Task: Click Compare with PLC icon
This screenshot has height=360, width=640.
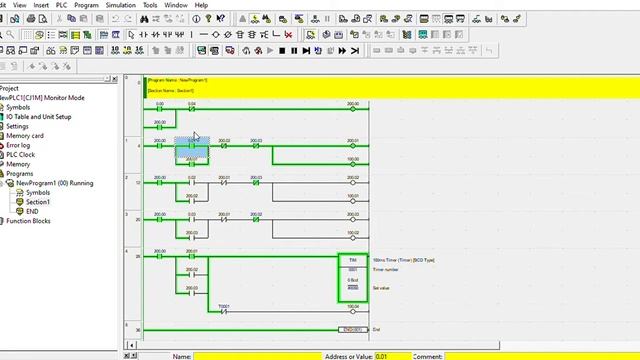Action: point(367,19)
